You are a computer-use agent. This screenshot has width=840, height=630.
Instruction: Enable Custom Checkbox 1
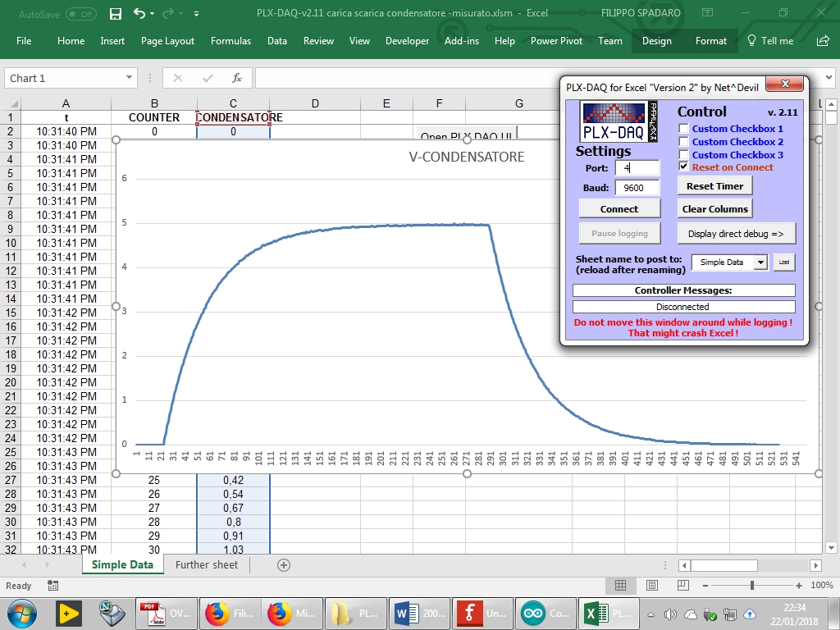point(683,129)
